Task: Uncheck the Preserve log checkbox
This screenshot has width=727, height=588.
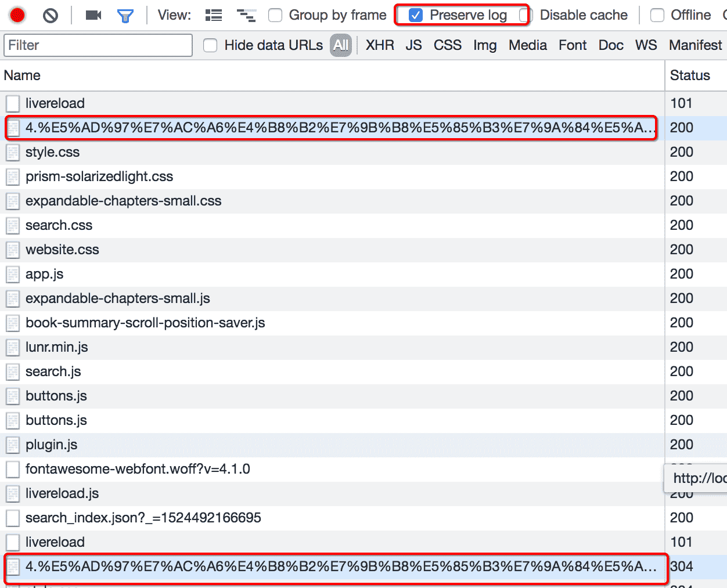Action: [x=416, y=15]
